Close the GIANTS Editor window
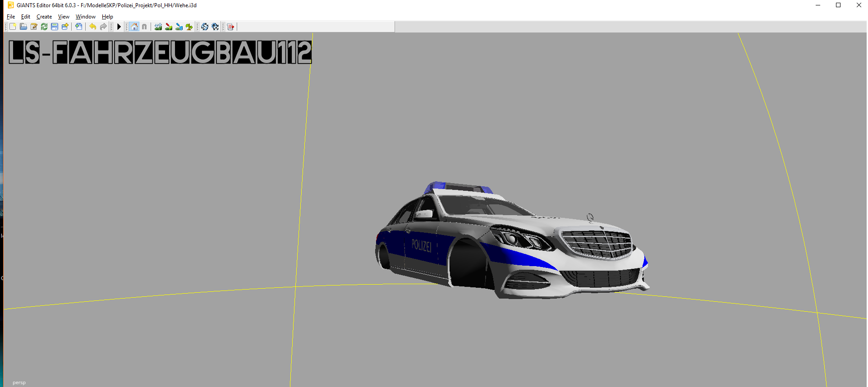 point(859,5)
